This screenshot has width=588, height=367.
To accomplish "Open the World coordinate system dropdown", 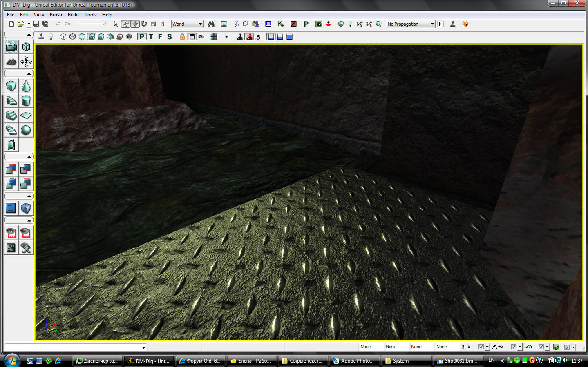I will point(187,24).
